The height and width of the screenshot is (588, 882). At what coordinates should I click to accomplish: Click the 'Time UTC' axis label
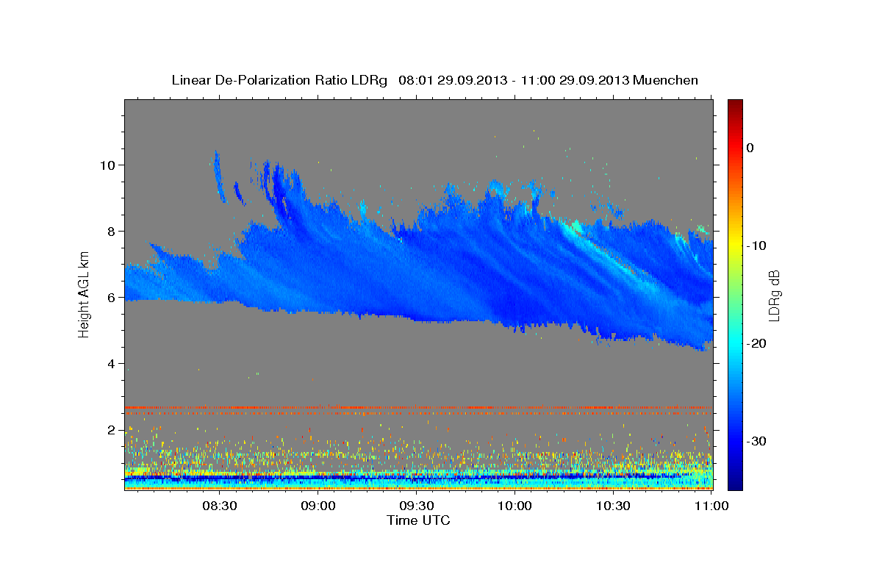(418, 520)
